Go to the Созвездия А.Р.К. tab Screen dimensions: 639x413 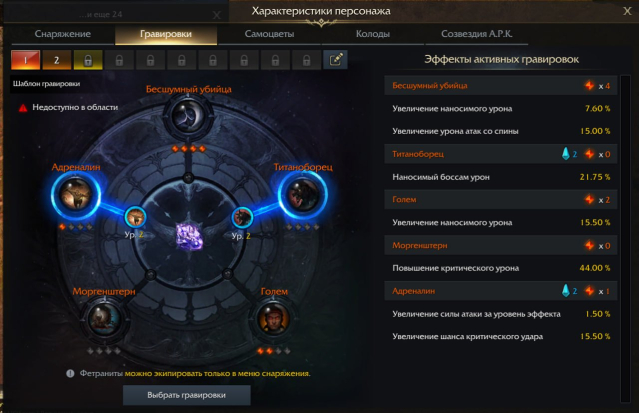(x=476, y=34)
